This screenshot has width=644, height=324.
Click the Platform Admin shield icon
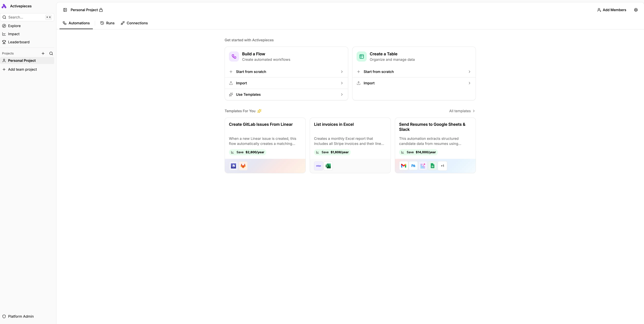[4, 317]
